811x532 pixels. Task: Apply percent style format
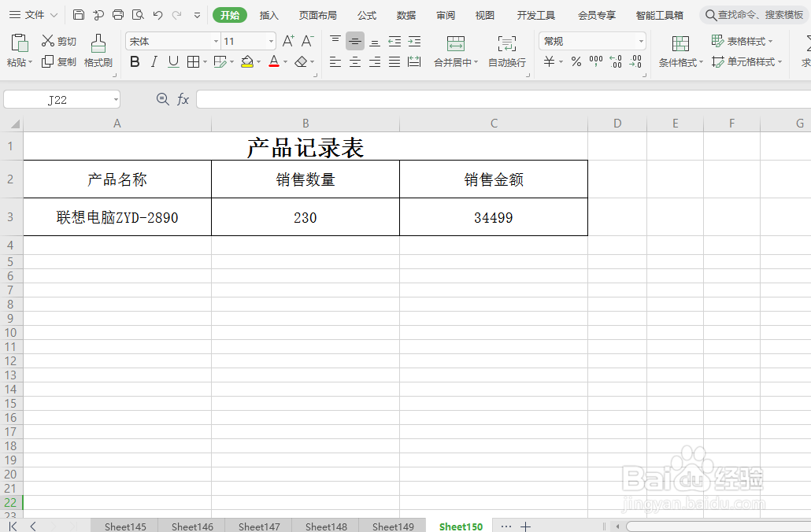pyautogui.click(x=576, y=62)
